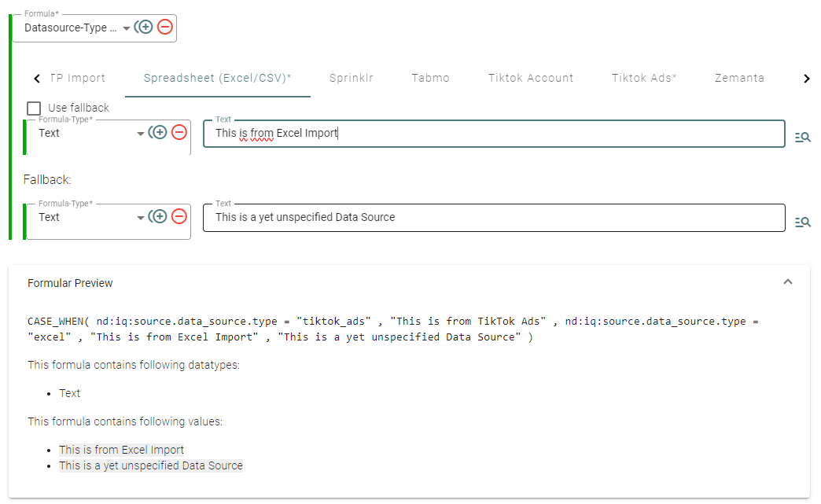Click 'This is a yet unspecified Data Source' value item
The height and width of the screenshot is (504, 821).
[x=151, y=465]
